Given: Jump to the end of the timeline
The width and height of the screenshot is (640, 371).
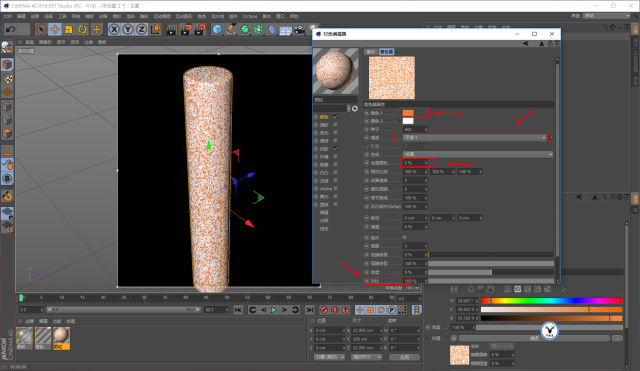Looking at the screenshot, I should point(310,310).
